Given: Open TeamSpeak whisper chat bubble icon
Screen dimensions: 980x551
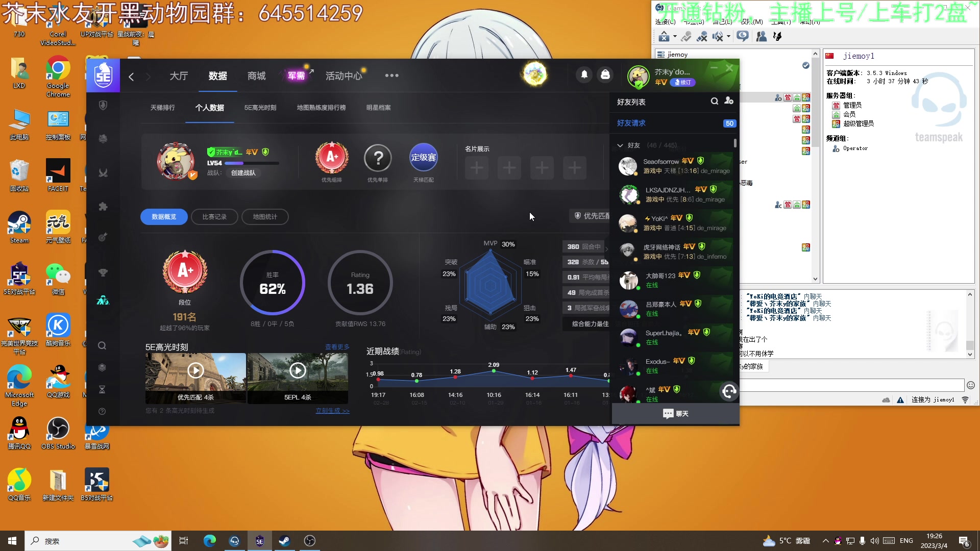Looking at the screenshot, I should coord(743,36).
